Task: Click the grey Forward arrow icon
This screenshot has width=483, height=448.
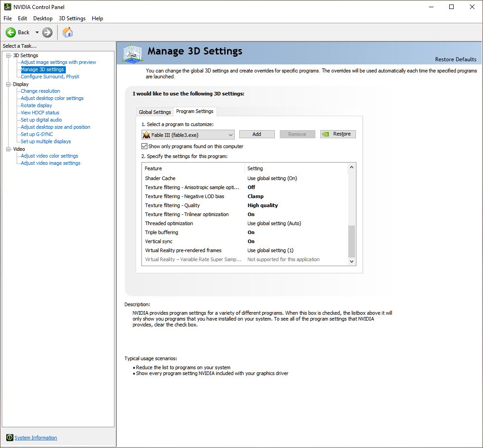Action: pos(47,32)
